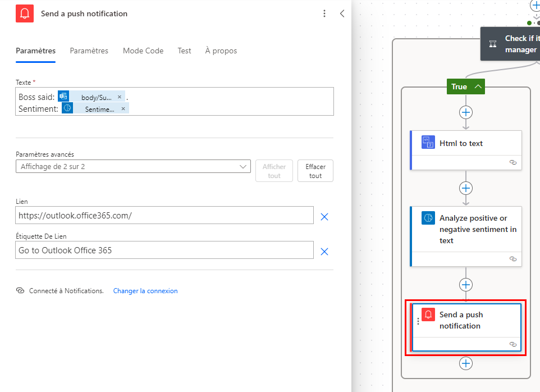Click bell icon on push notification card
The image size is (540, 392).
point(428,314)
